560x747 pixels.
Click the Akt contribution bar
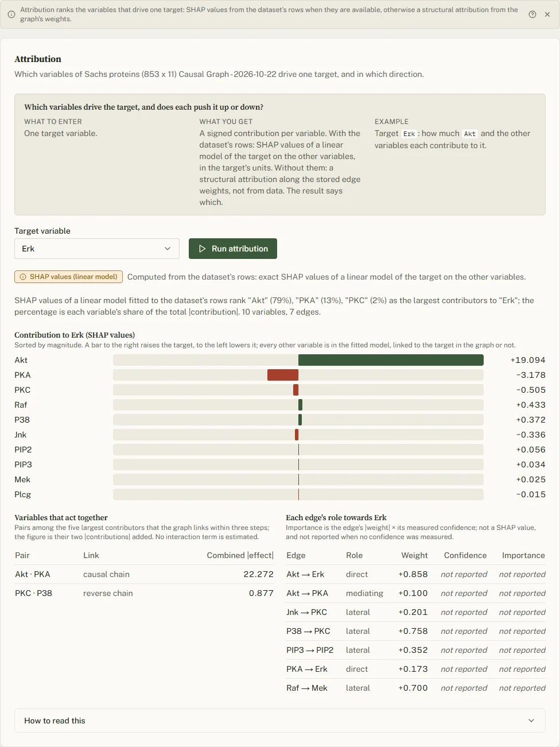tap(391, 360)
